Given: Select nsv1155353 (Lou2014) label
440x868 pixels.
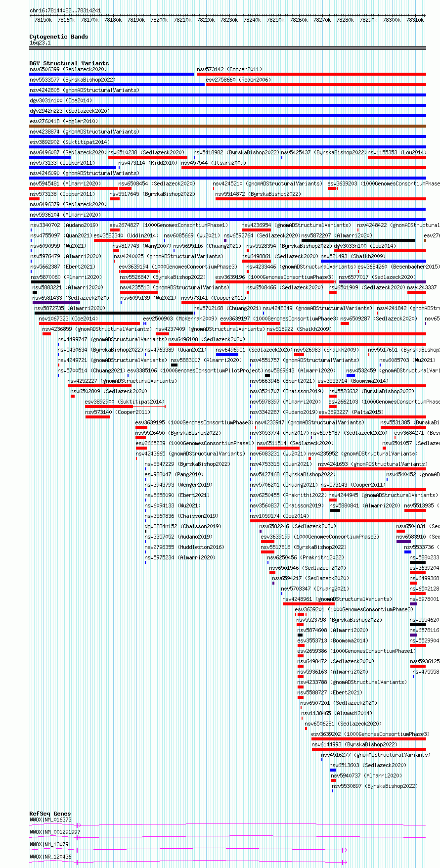Looking at the screenshot, I should [x=397, y=152].
